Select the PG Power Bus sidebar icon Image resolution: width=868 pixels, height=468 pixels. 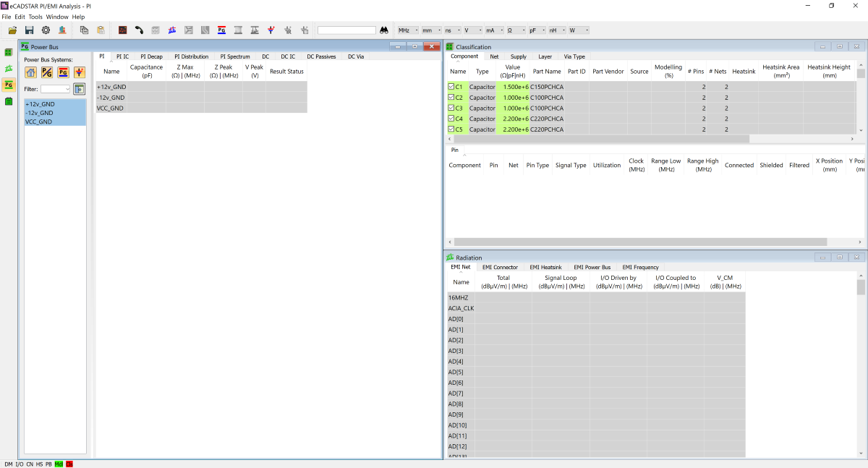[9, 85]
